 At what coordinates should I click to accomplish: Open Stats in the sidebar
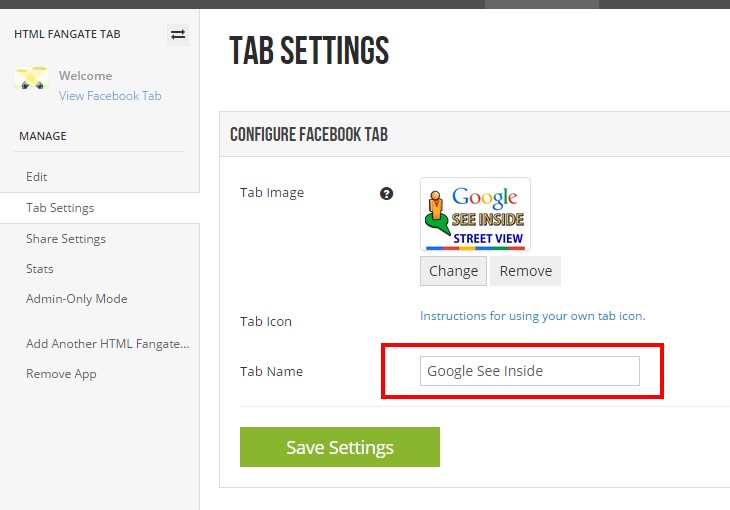point(40,269)
